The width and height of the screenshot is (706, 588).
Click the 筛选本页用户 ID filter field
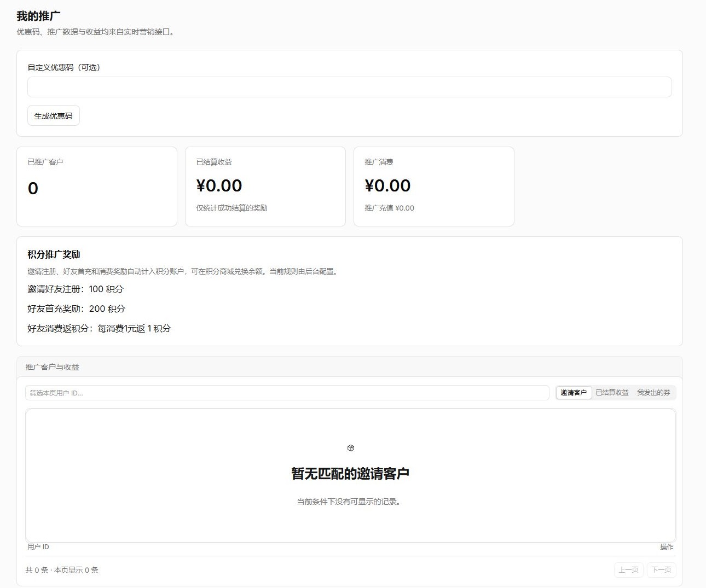point(287,393)
